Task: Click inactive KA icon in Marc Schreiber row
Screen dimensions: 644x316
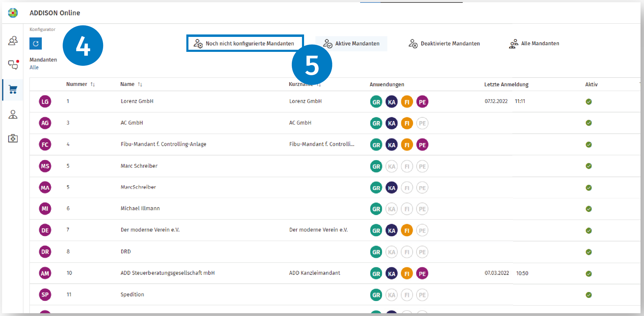Action: [391, 166]
